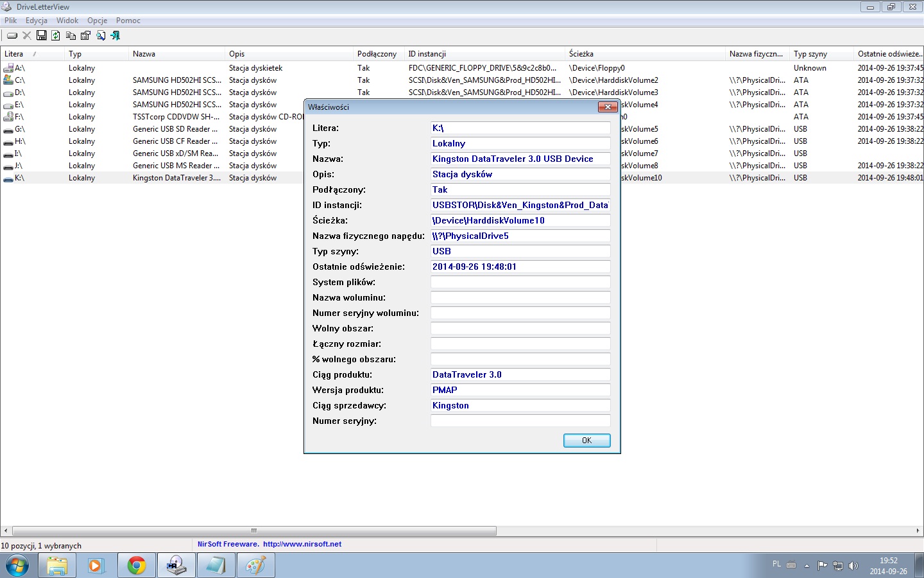Viewport: 924px width, 578px height.
Task: Click the \Device\HarddiskVolume2 path cell
Action: click(x=613, y=80)
